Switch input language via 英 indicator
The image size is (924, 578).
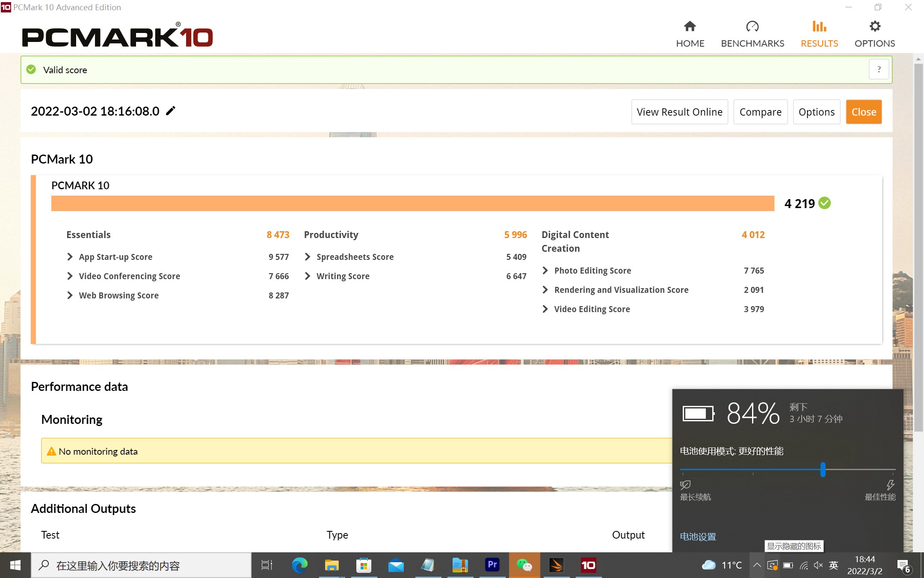pos(834,565)
